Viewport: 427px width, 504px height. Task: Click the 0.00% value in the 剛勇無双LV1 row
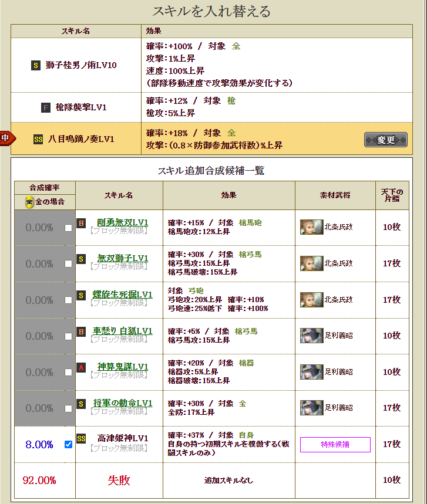click(39, 228)
